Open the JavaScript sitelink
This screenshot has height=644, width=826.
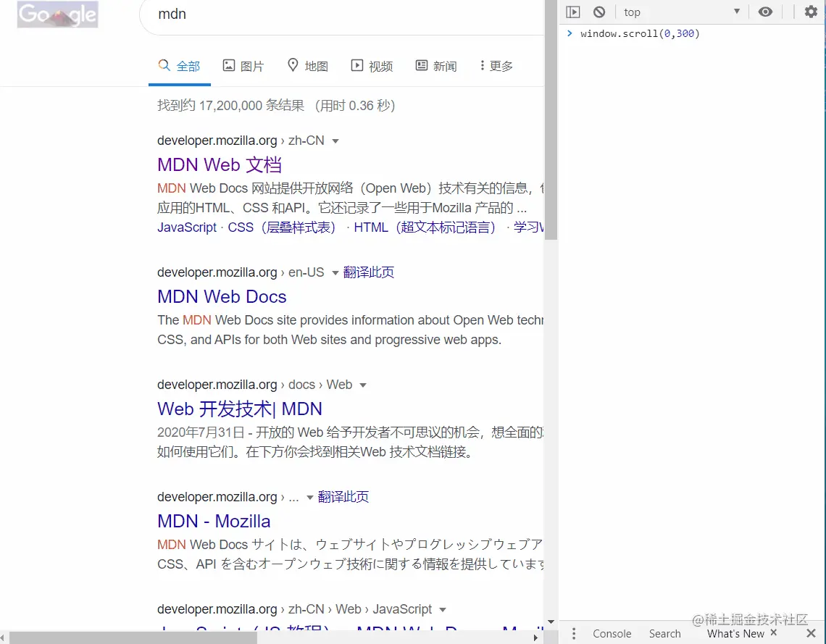(187, 227)
